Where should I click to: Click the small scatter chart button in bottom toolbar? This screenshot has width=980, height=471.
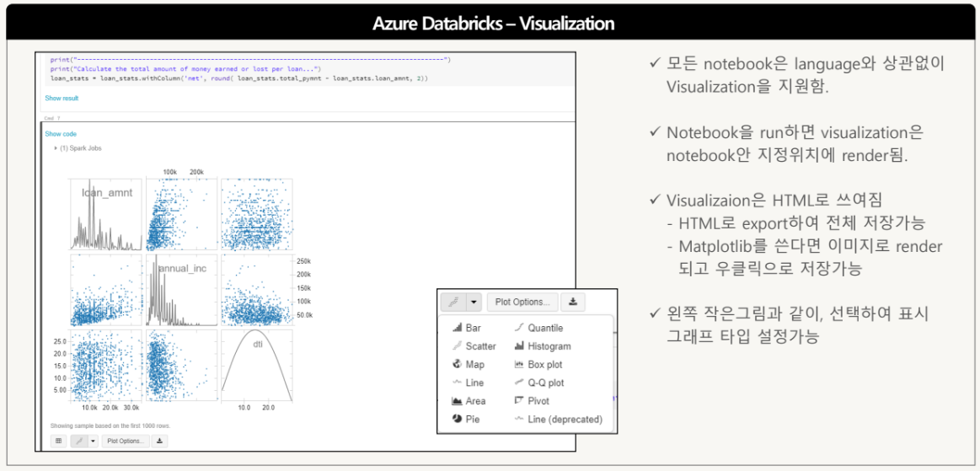78,441
